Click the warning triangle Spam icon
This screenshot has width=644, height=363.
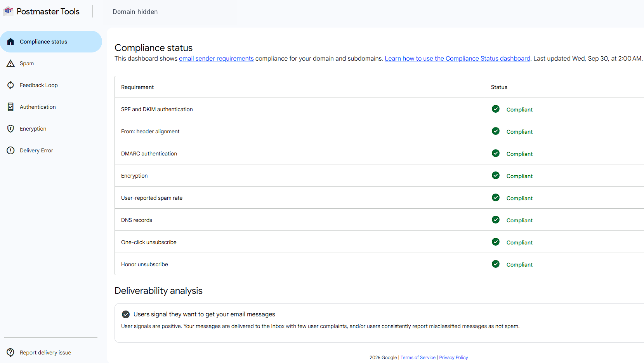[x=10, y=63]
